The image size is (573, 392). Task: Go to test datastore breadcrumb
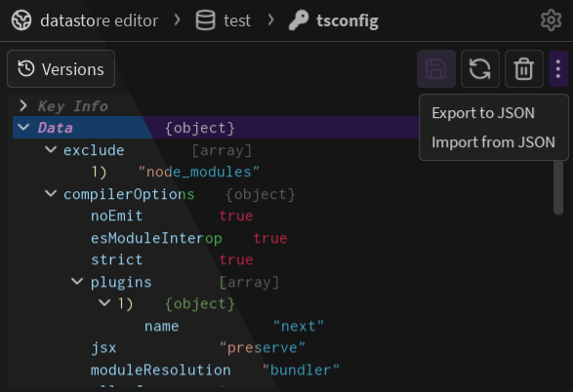coord(237,20)
